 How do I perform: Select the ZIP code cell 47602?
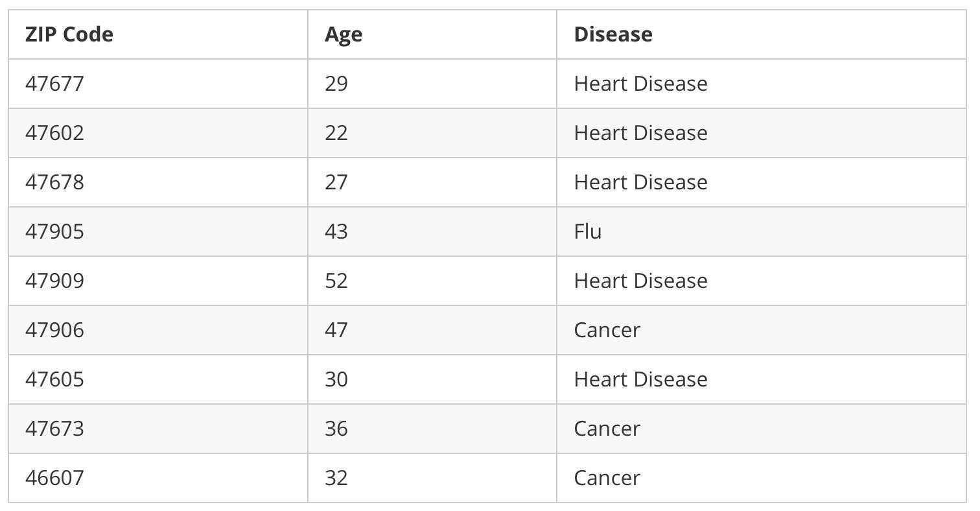54,133
